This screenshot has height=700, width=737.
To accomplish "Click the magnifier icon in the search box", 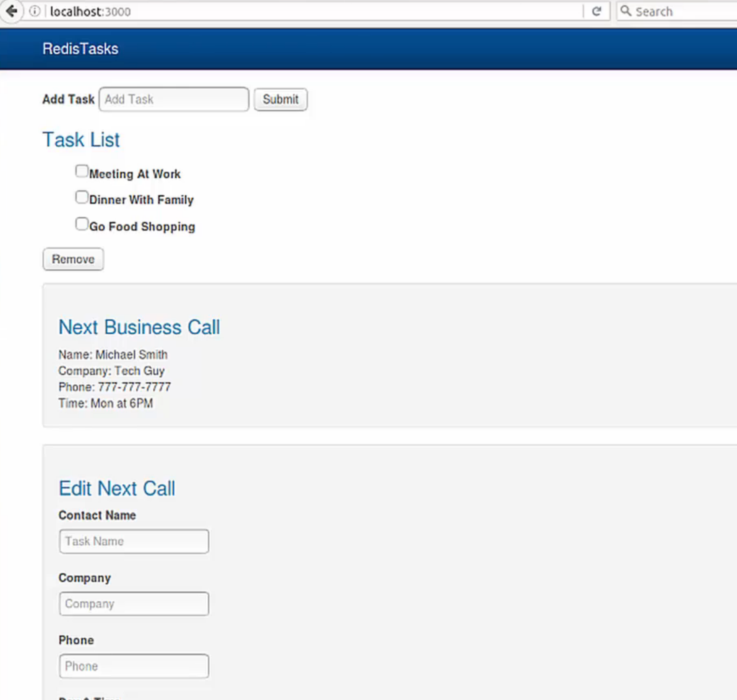I will [626, 11].
